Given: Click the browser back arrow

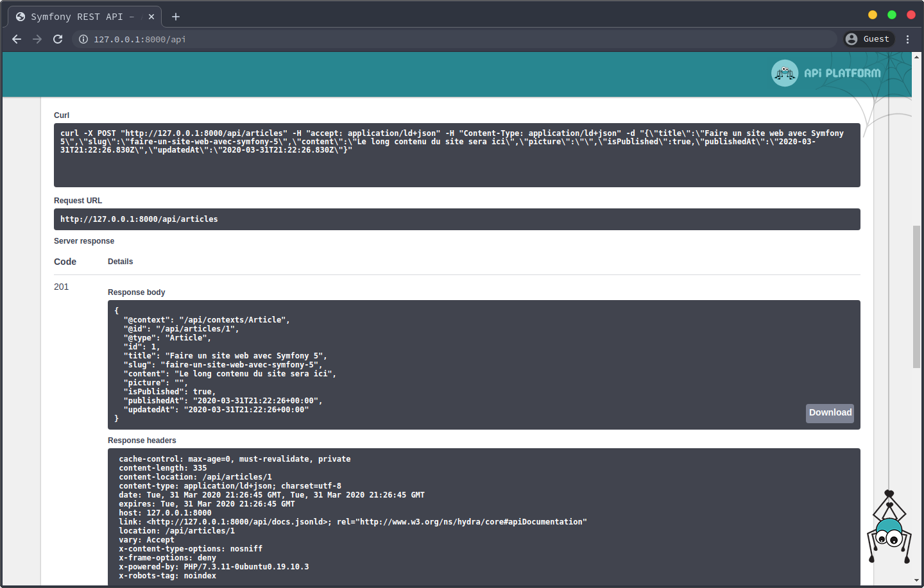Looking at the screenshot, I should pyautogui.click(x=17, y=39).
